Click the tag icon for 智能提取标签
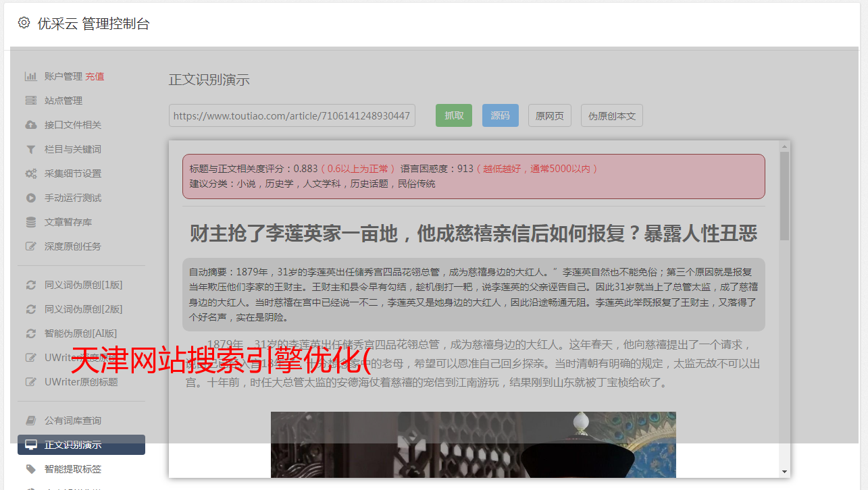 31,469
